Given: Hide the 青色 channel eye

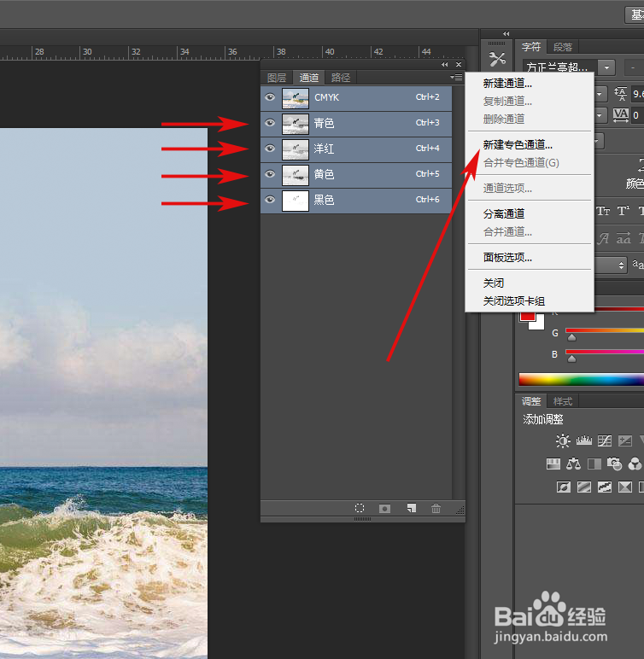Looking at the screenshot, I should 270,123.
